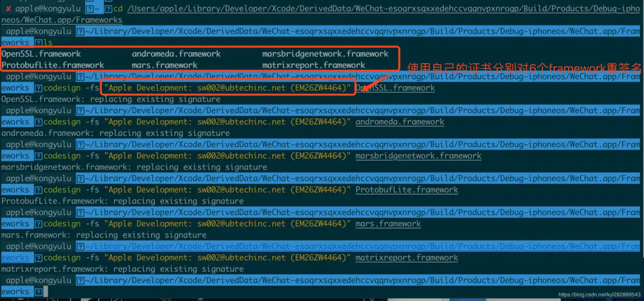Click the codesign word on the ProtobufLite.framework line
Viewport: 644px width, 301px height.
tap(62, 190)
